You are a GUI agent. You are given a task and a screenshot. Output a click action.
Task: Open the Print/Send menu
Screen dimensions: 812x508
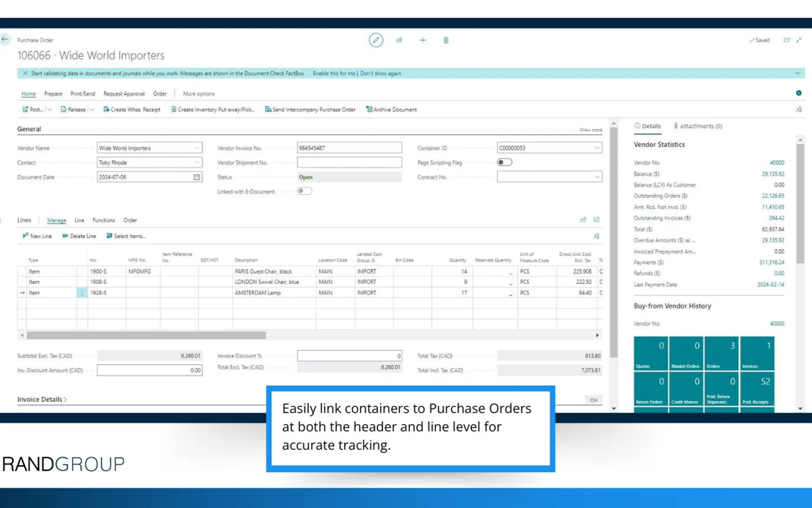coord(83,93)
